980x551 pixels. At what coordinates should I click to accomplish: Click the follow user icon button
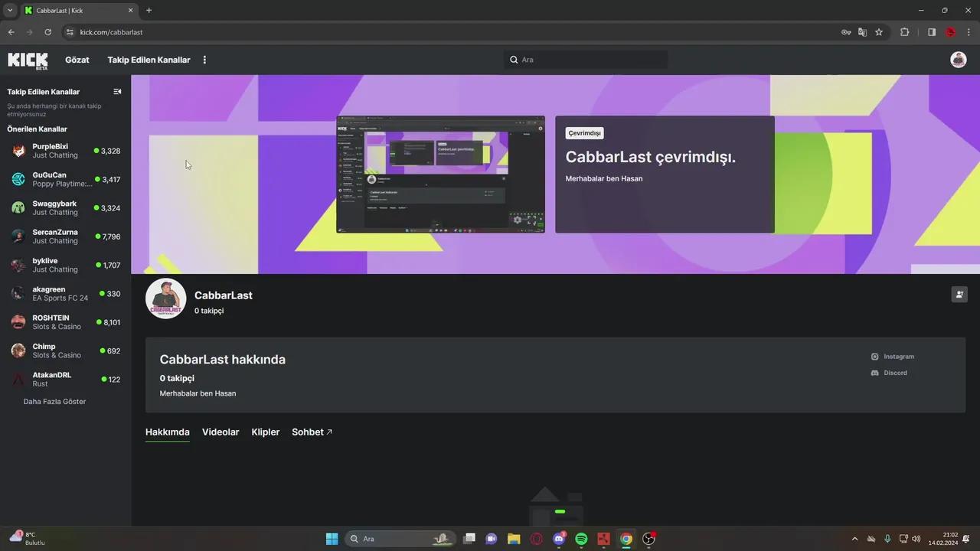[959, 295]
